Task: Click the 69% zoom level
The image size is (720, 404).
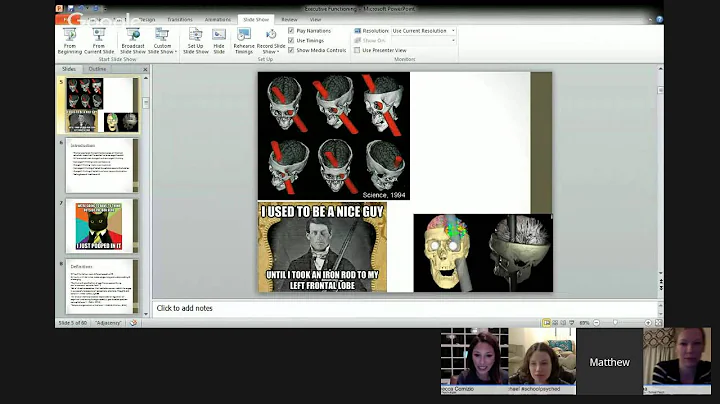Action: pyautogui.click(x=584, y=323)
